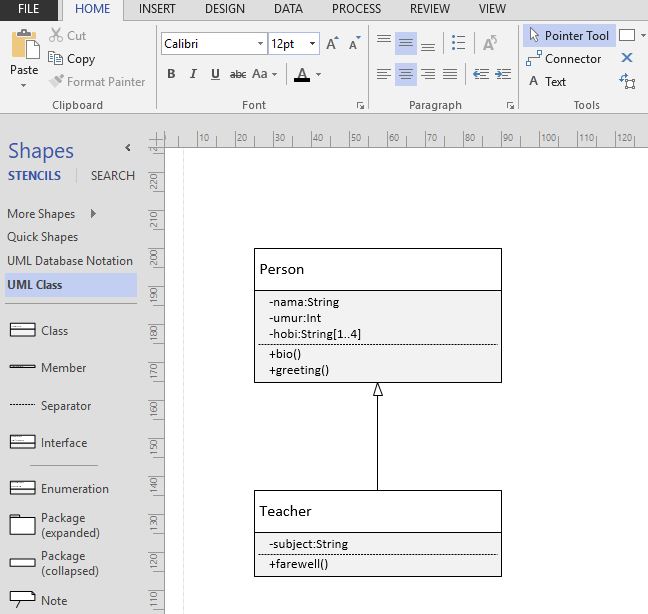Pick the Separator shape from stencil
The height and width of the screenshot is (614, 648).
pos(50,405)
